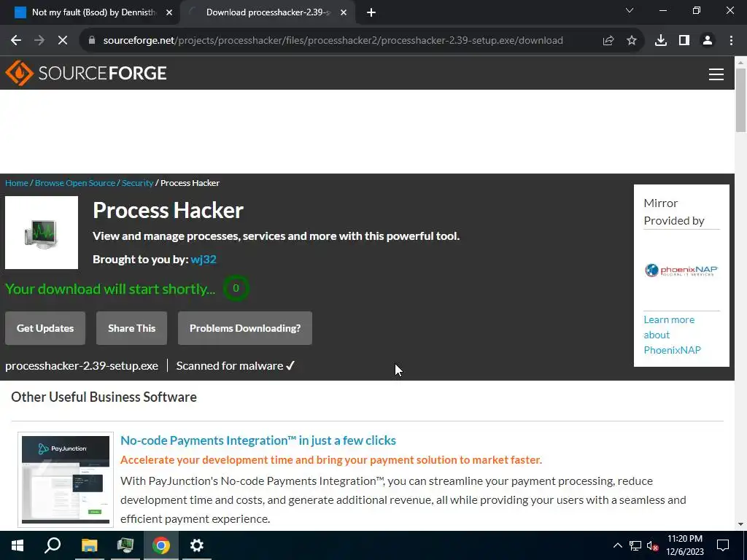This screenshot has height=560, width=747.
Task: Click the page vertical scrollbar thumb
Action: coord(741,100)
